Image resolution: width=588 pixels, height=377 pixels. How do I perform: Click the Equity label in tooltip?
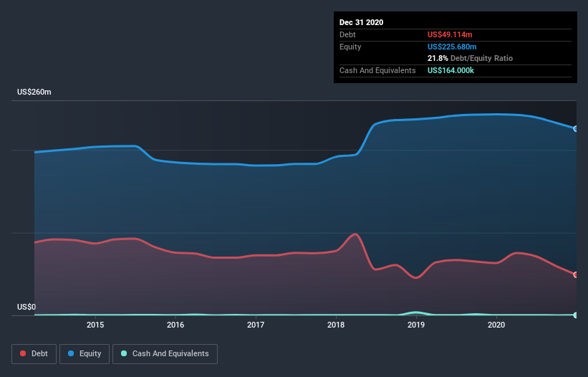(x=350, y=47)
